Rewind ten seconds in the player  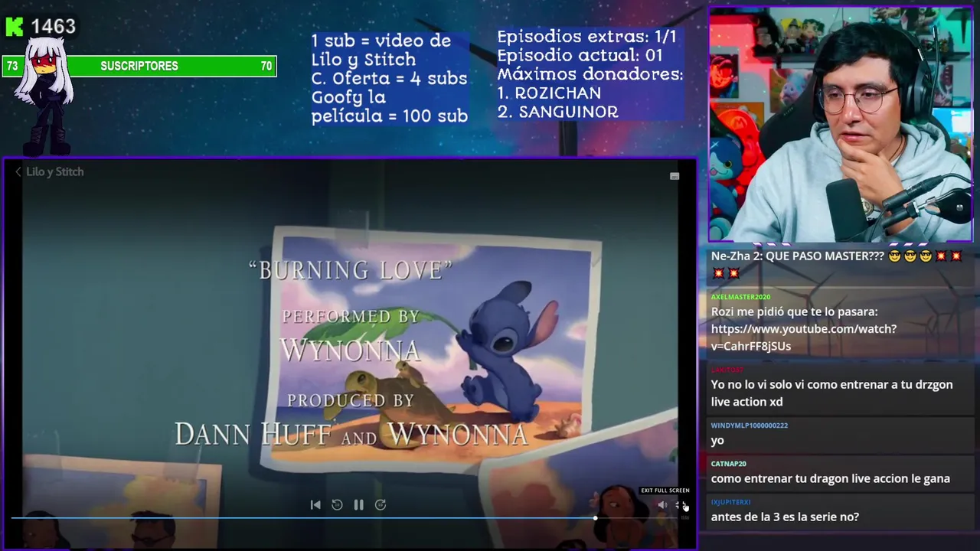337,504
